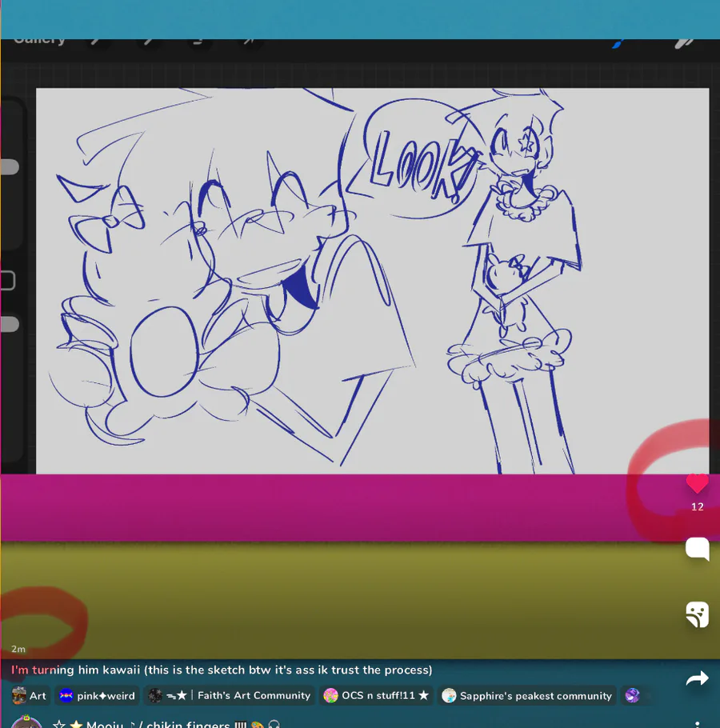Share the post via the arrow icon
Viewport: 720px width, 728px height.
697,678
